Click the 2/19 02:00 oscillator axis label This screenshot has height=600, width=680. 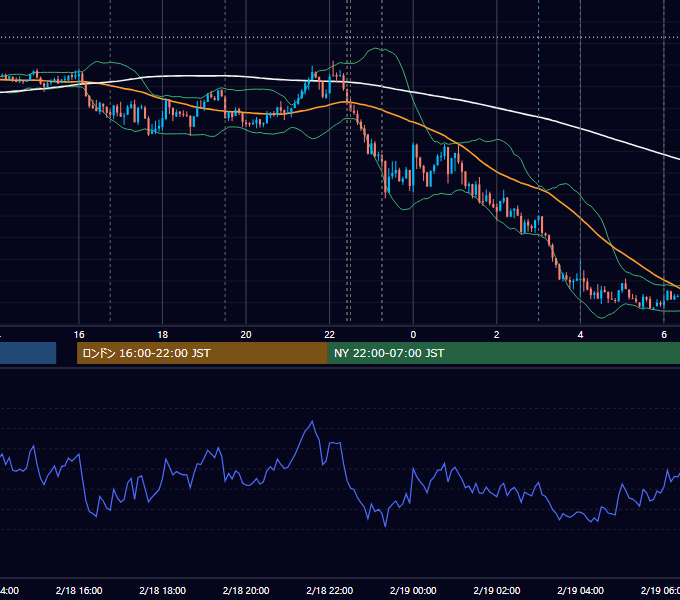[497, 590]
